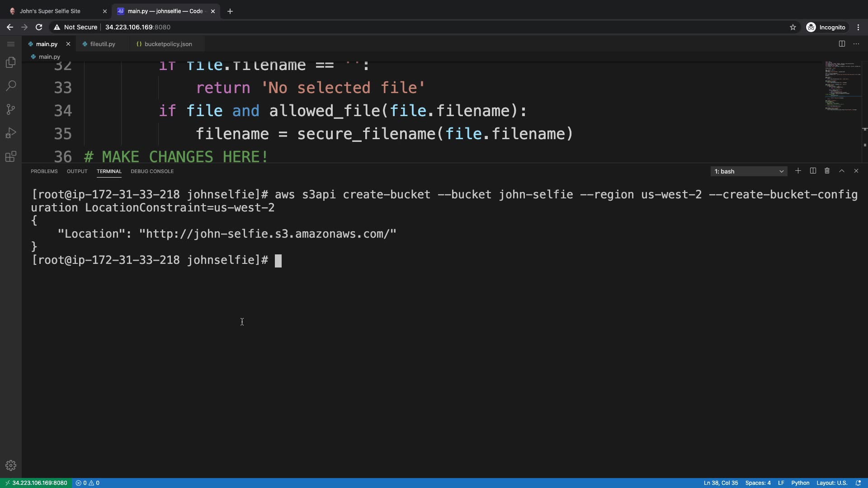The height and width of the screenshot is (488, 868).
Task: Open the Source Control icon
Action: (x=11, y=109)
